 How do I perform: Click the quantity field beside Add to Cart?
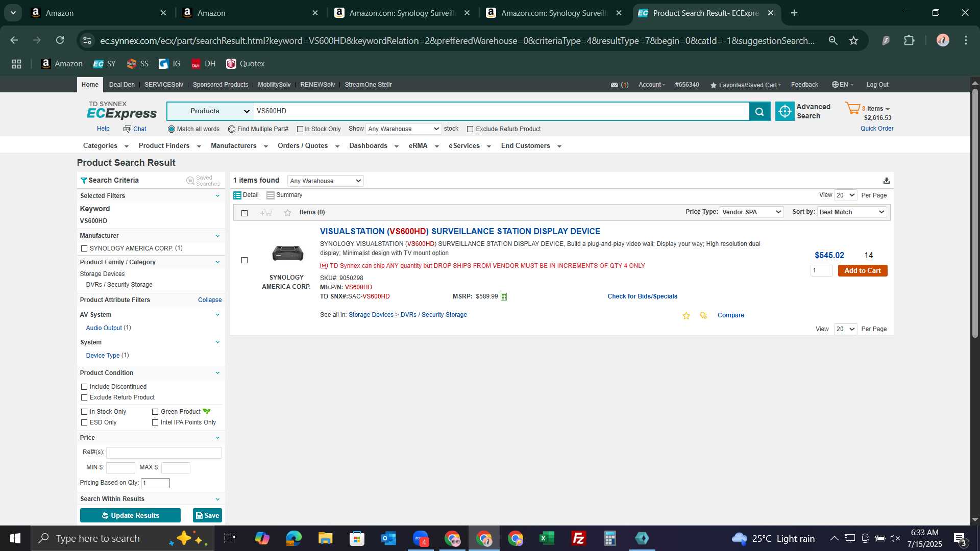pos(821,271)
